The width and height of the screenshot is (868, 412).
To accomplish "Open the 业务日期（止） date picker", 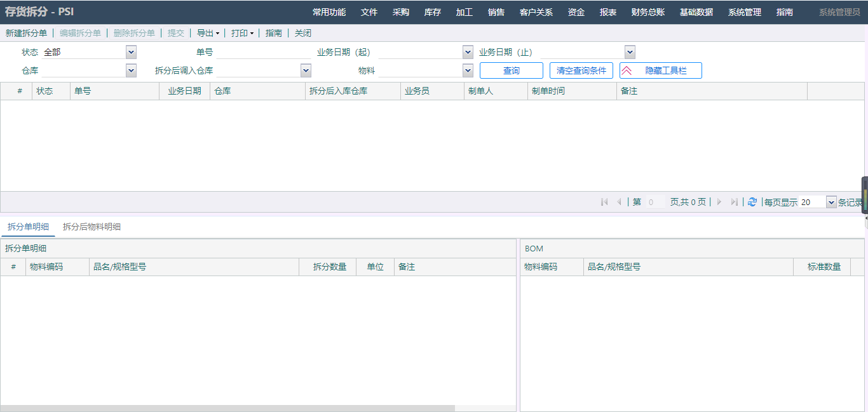I will [x=630, y=52].
